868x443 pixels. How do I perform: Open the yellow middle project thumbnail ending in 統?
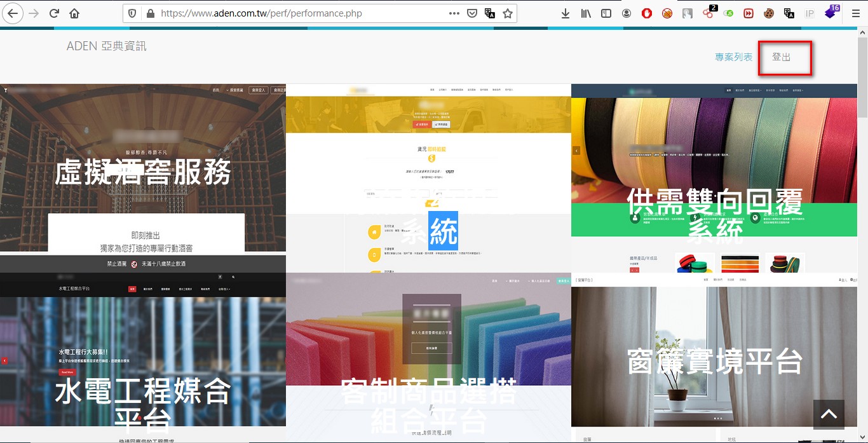pos(428,178)
